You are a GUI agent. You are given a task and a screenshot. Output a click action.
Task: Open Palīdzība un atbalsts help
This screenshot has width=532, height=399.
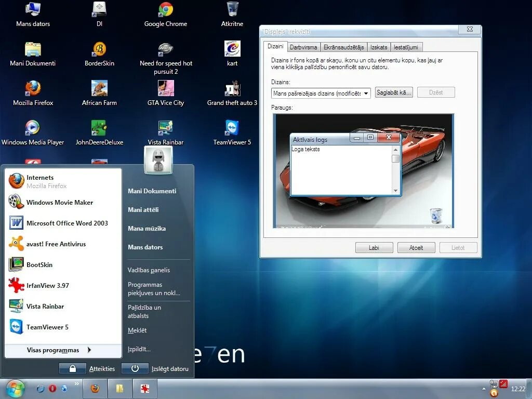(144, 312)
